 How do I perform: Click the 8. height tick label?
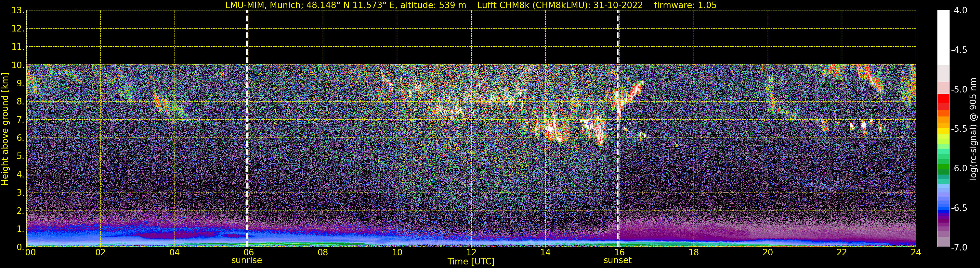20,102
